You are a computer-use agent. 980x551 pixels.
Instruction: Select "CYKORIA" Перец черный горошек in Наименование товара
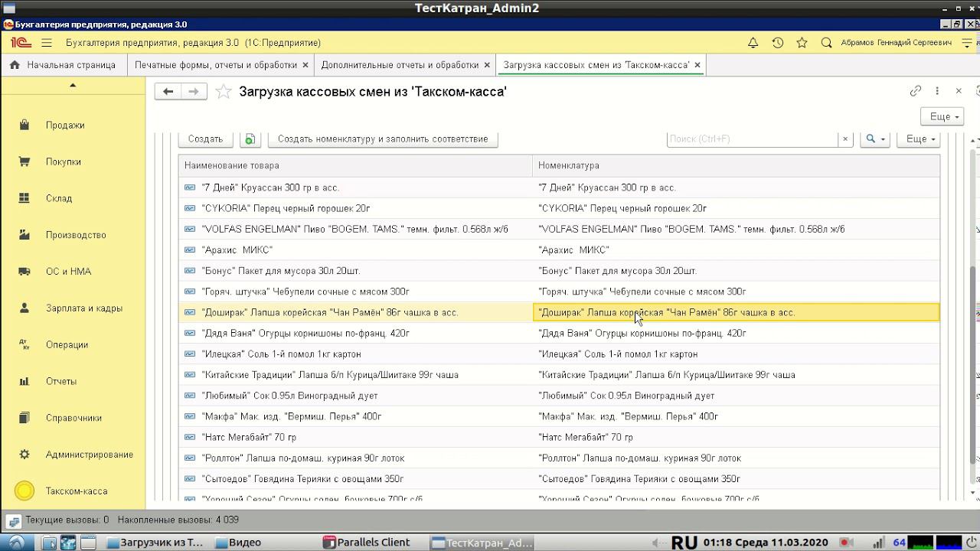point(355,208)
